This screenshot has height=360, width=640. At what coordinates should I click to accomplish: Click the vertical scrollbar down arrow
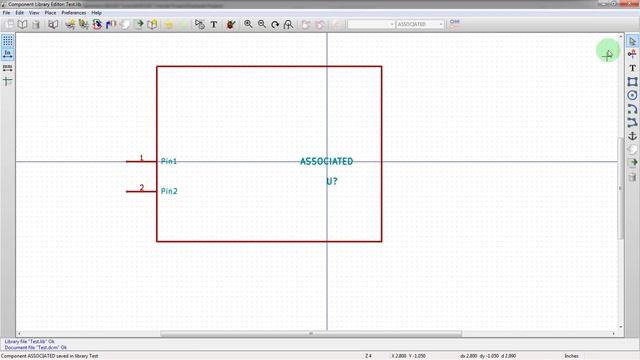coord(621,327)
